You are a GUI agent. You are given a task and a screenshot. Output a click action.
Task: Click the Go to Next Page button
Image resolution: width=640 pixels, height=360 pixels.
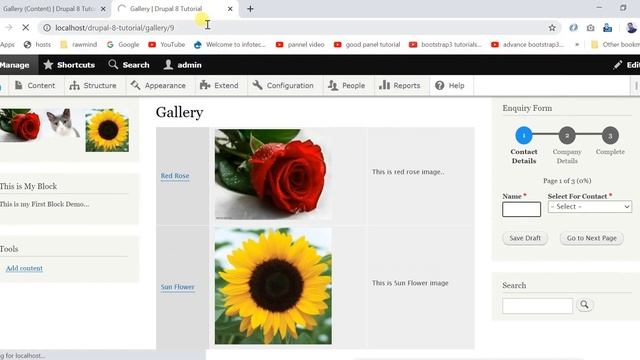coord(591,238)
